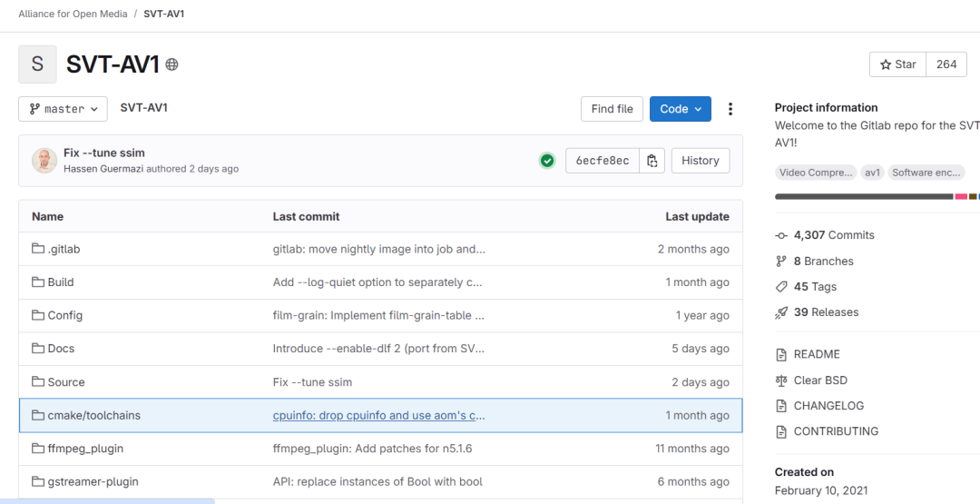Open the CONTRIBUTING link
The height and width of the screenshot is (504, 980).
(x=836, y=431)
